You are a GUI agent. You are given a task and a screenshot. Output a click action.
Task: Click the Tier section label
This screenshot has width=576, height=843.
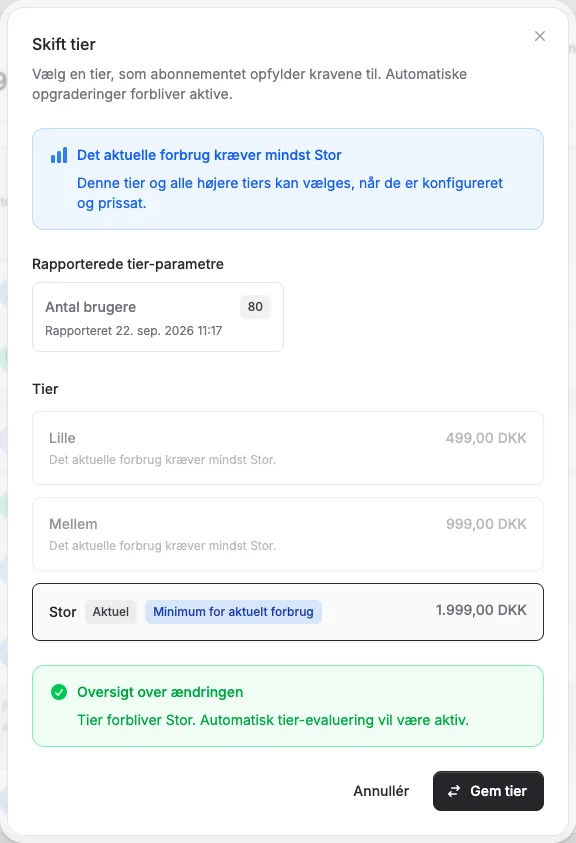click(45, 389)
